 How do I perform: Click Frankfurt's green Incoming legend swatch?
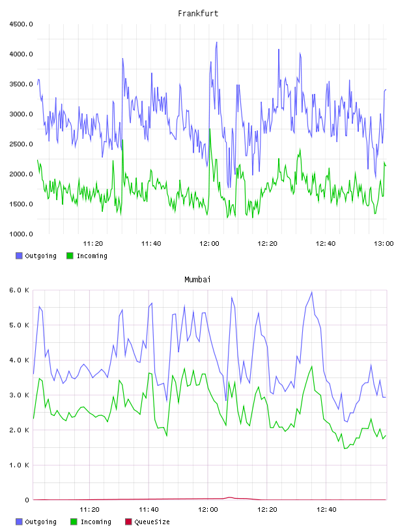click(x=70, y=256)
